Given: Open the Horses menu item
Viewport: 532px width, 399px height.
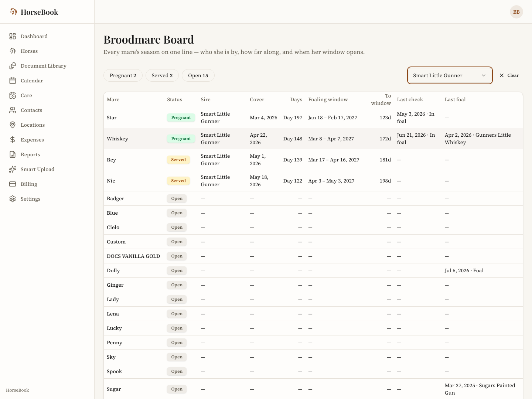Looking at the screenshot, I should (x=47, y=51).
